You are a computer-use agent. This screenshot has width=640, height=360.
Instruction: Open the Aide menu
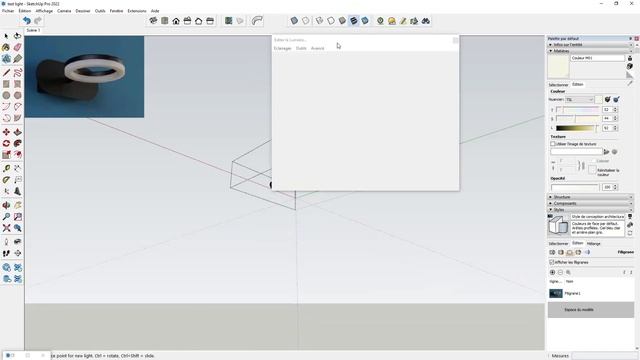[155, 11]
